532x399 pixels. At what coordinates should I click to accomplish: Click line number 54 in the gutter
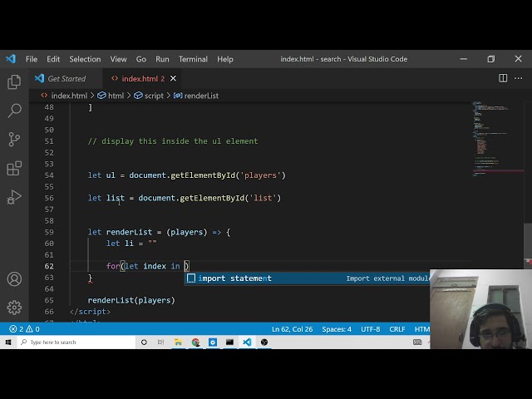[49, 175]
